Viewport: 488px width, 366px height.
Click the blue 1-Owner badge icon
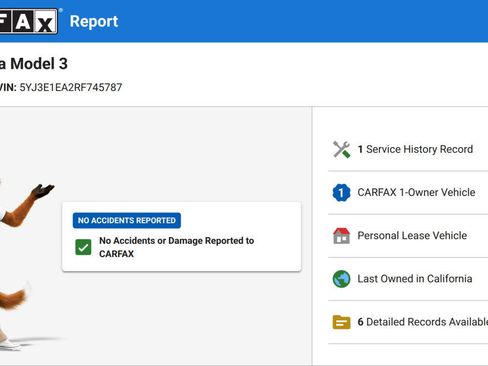[x=341, y=193]
